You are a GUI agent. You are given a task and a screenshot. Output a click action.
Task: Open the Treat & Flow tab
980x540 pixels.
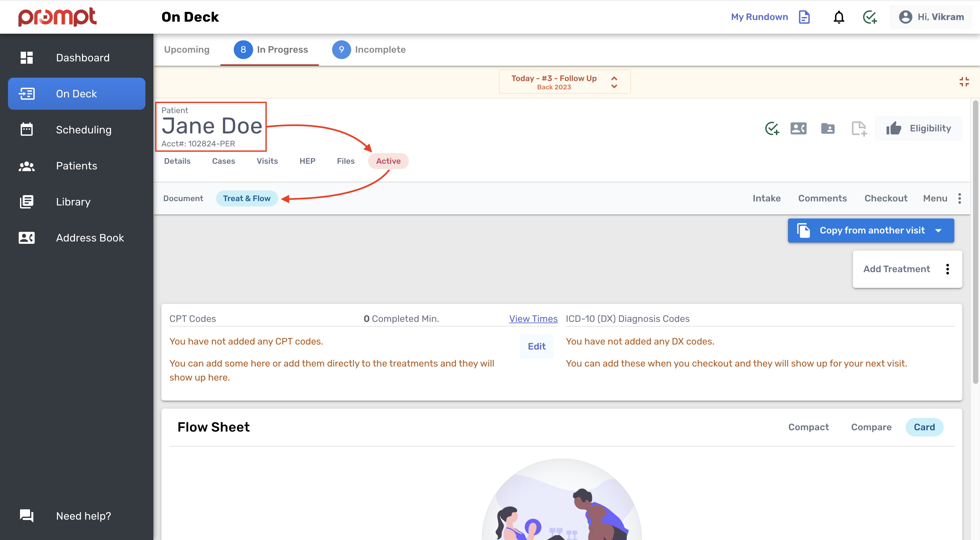pos(246,198)
